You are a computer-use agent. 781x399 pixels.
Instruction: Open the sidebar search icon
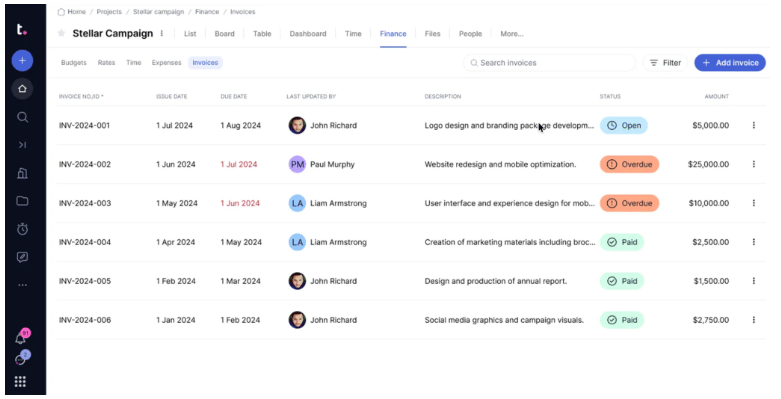tap(22, 117)
